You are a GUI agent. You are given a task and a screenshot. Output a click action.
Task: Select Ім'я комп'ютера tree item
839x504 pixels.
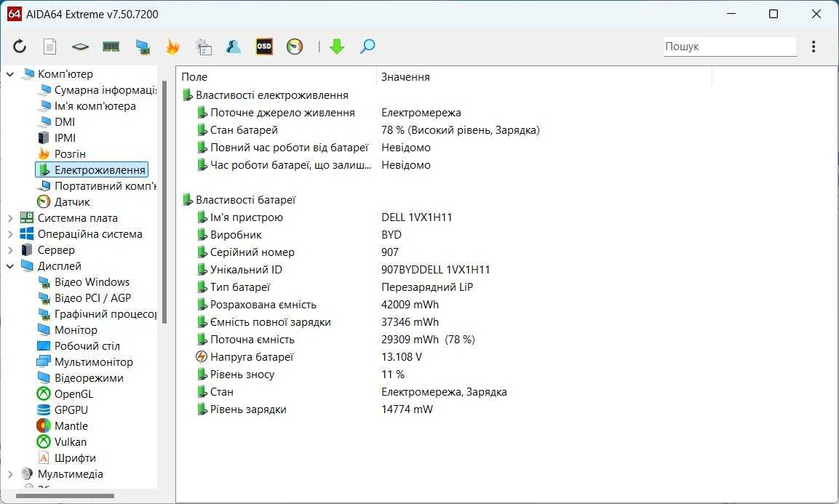[87, 106]
